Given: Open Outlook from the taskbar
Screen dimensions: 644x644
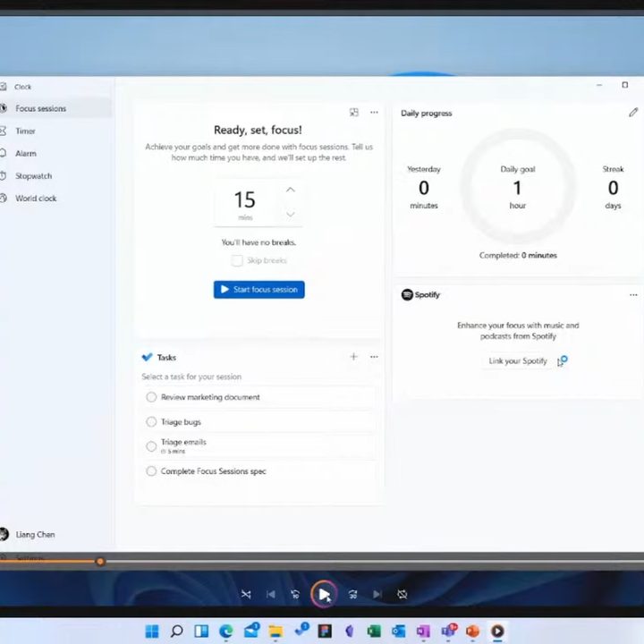Looking at the screenshot, I should (x=398, y=631).
